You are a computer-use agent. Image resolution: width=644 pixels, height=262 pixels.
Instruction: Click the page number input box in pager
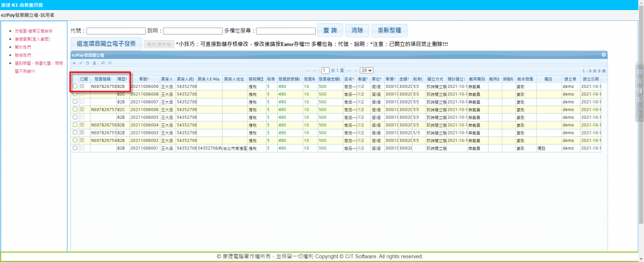point(326,70)
